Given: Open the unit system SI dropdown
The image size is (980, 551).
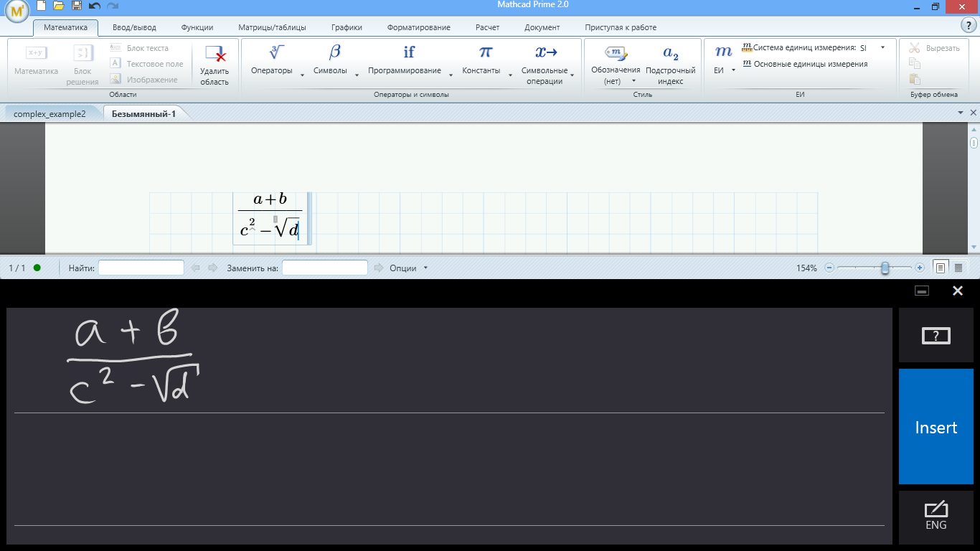Looking at the screenshot, I should click(x=882, y=47).
